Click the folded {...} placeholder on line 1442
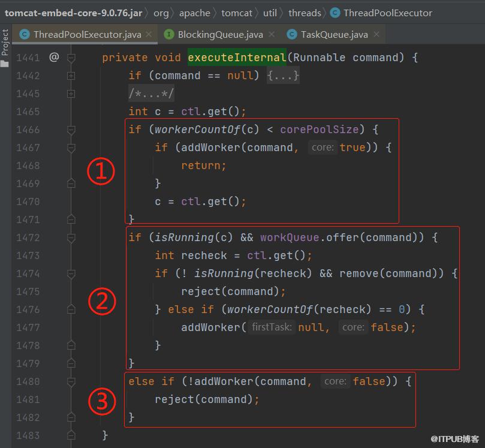This screenshot has width=485, height=448. tap(283, 76)
